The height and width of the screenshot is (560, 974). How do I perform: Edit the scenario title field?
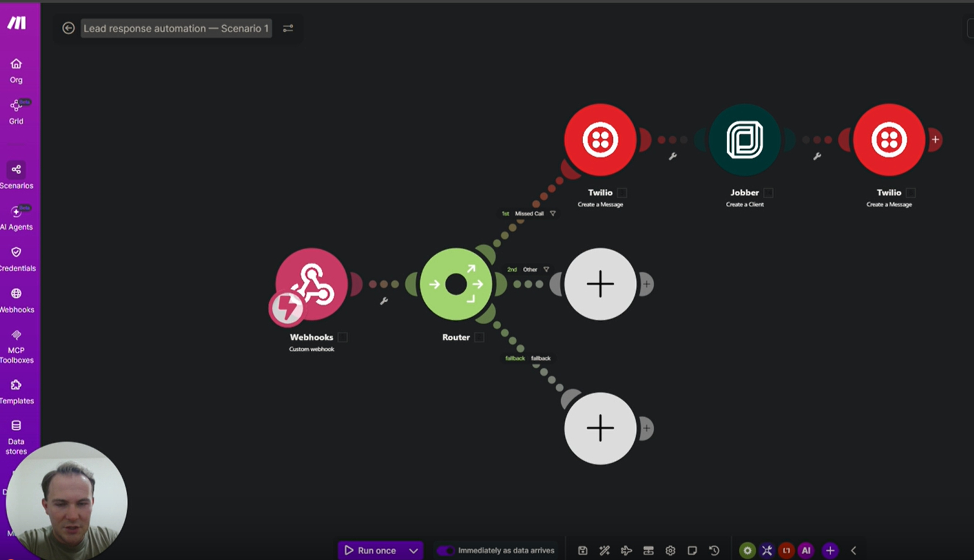pos(176,28)
